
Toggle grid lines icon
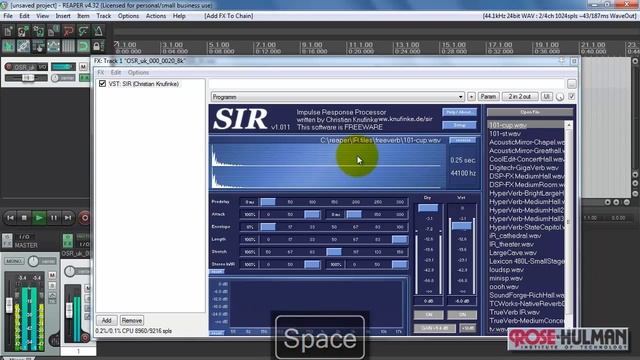tap(69, 46)
